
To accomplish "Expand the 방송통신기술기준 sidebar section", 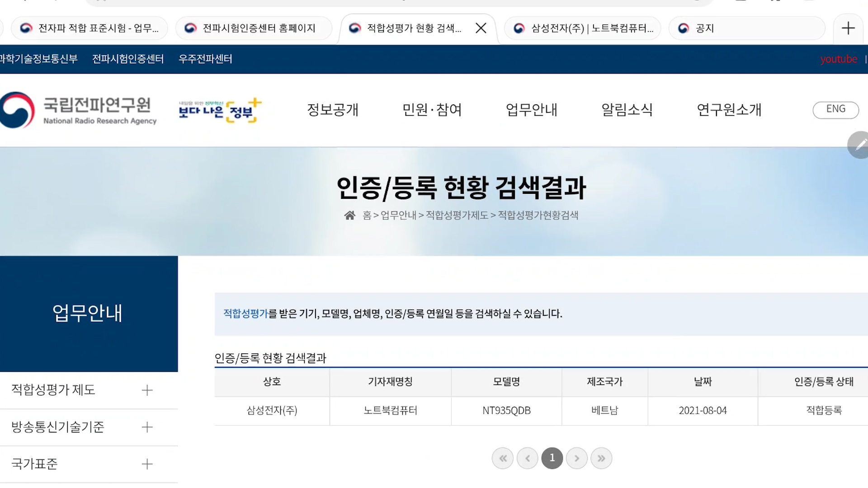I will click(147, 427).
